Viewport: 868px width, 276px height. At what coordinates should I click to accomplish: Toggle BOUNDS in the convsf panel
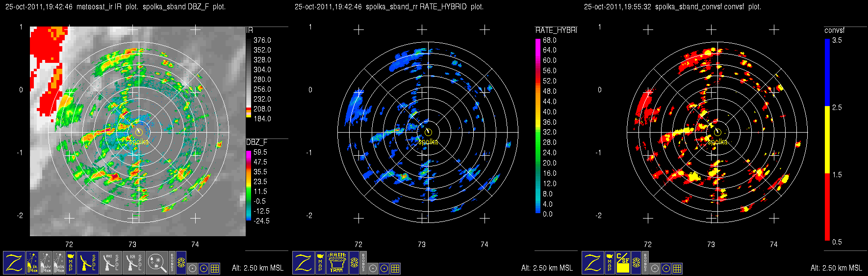click(645, 263)
